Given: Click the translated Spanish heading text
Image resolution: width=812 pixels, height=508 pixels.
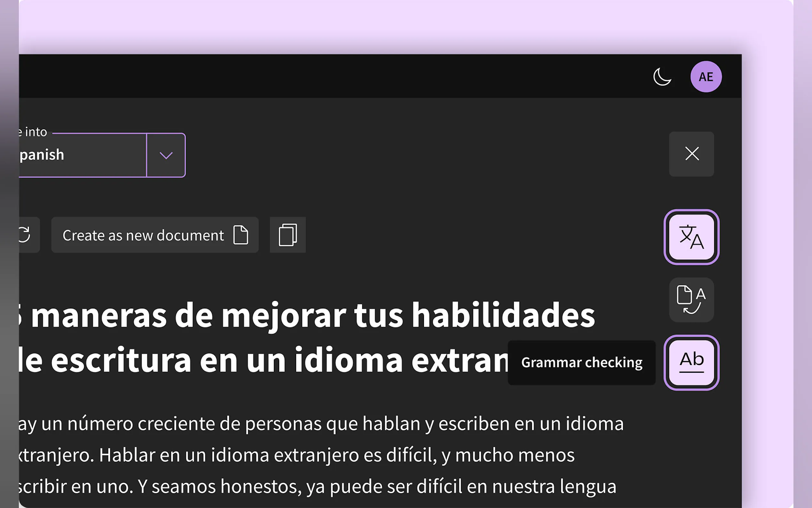Looking at the screenshot, I should click(x=307, y=338).
